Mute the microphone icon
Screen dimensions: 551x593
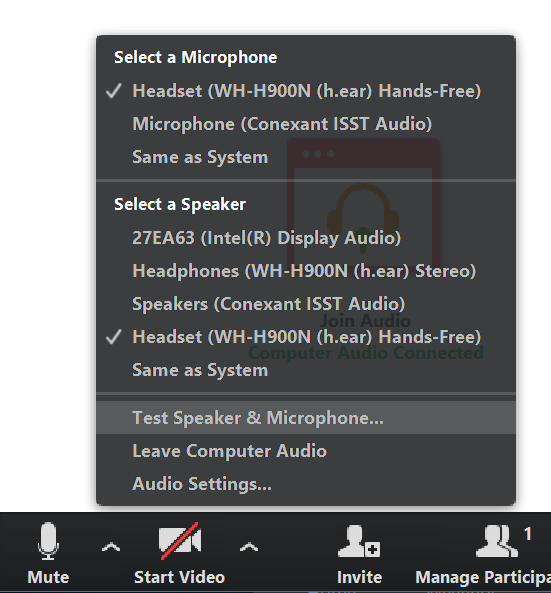(48, 541)
